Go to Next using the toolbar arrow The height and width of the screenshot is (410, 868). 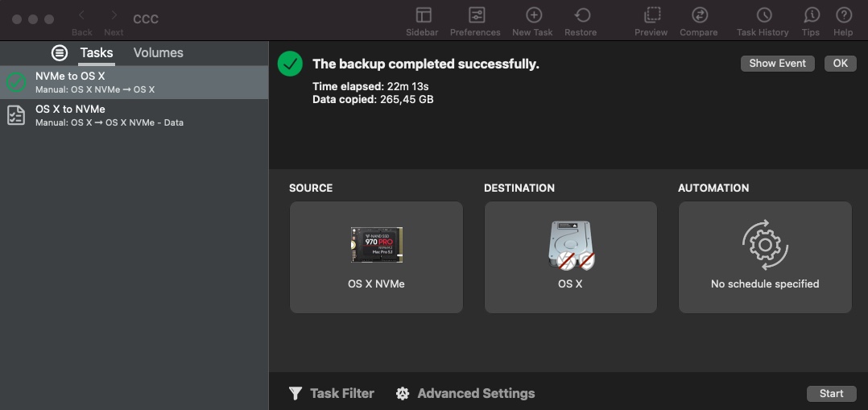pyautogui.click(x=114, y=15)
